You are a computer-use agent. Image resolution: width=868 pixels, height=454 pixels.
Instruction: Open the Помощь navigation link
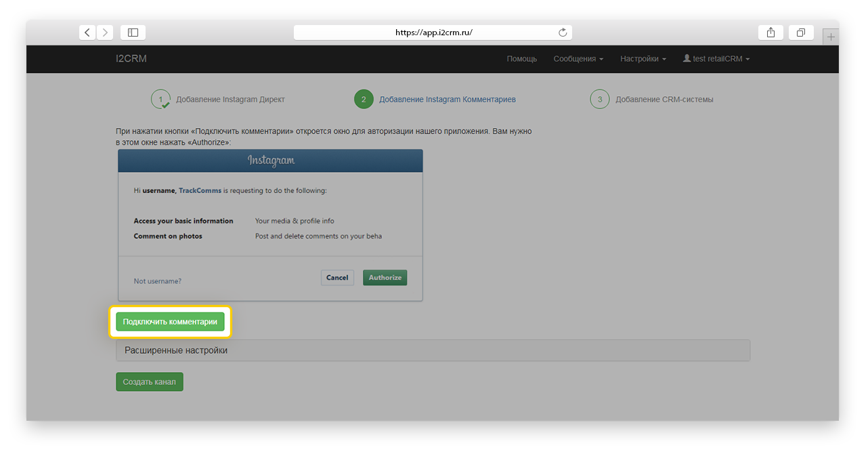click(x=522, y=59)
